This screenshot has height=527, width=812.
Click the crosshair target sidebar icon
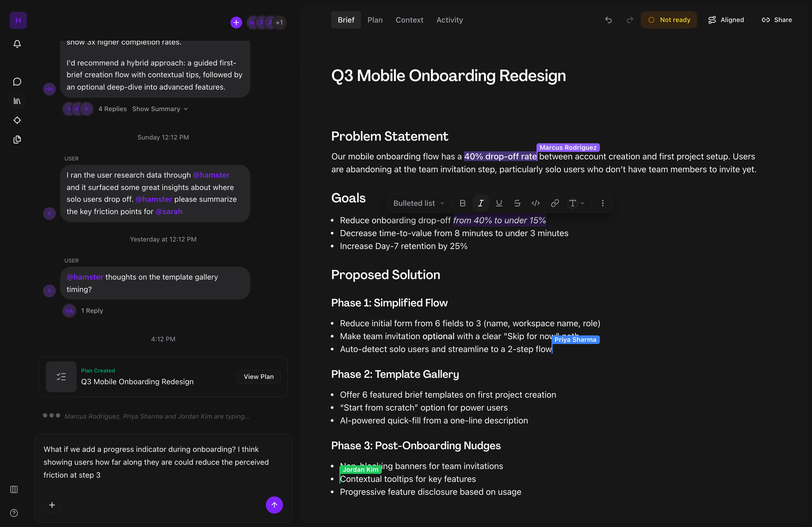(17, 120)
